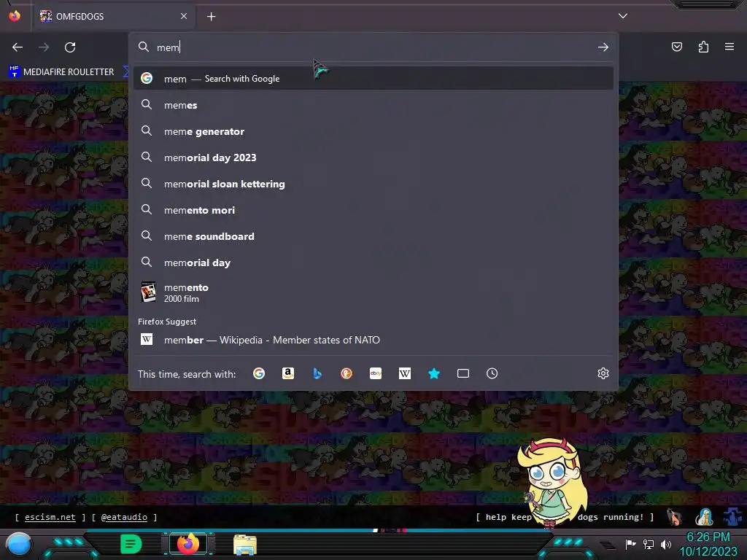Open the @eataudio link
Screen dimensions: 747x560
124,517
